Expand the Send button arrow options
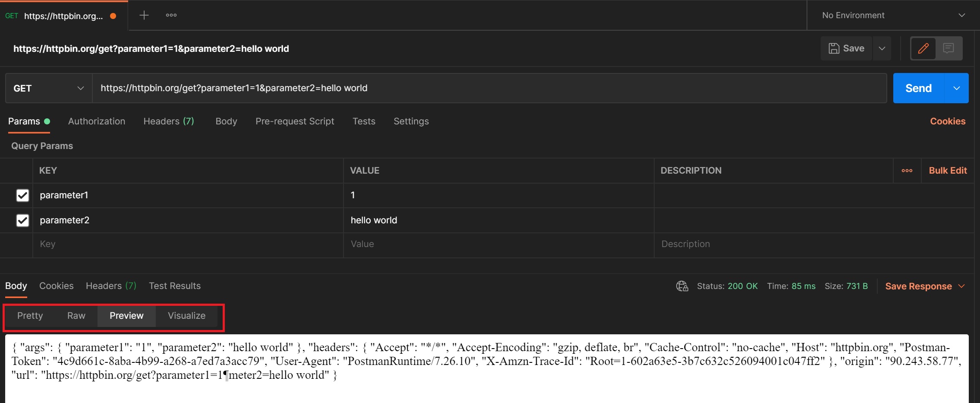The image size is (980, 403). (x=957, y=88)
